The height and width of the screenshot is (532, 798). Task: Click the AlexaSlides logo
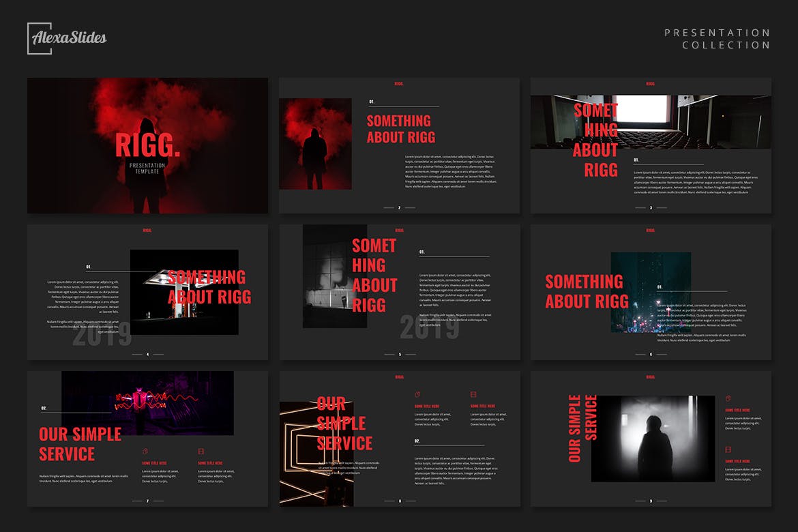coord(67,38)
